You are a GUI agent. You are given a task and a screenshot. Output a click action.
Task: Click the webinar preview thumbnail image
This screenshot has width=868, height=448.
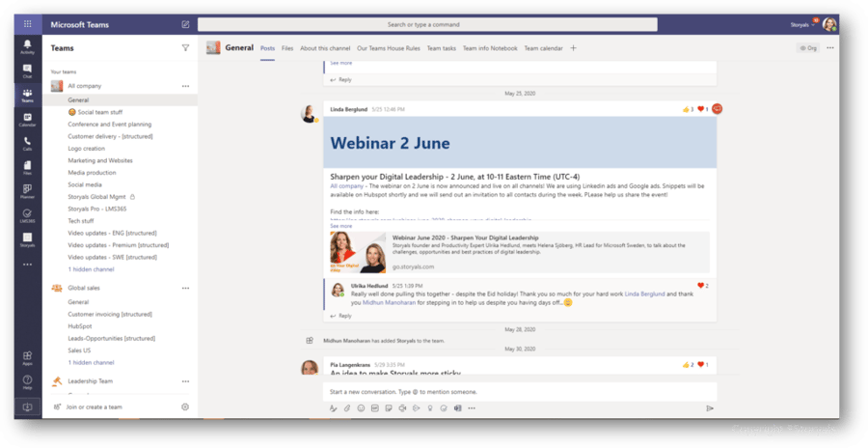pos(358,252)
